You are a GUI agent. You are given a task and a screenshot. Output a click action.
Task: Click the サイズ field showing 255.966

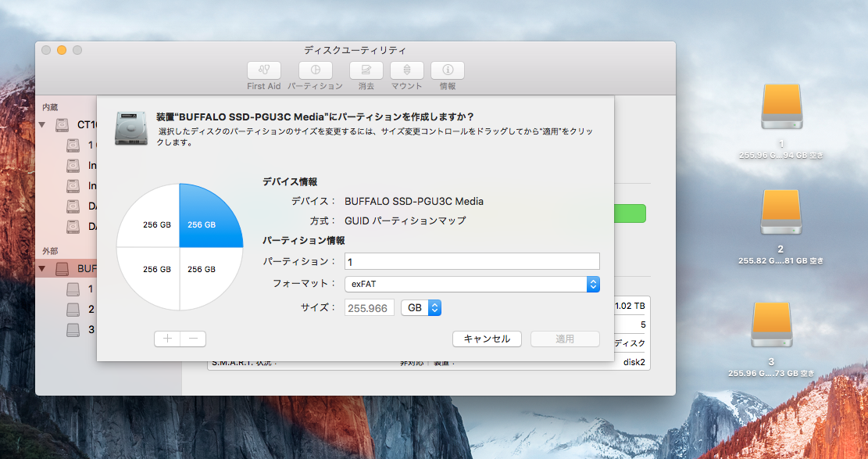click(370, 307)
